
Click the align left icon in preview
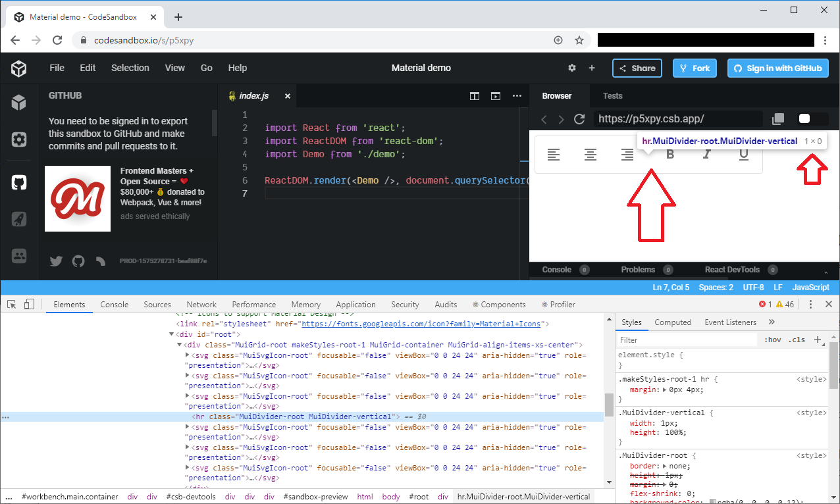(x=554, y=155)
